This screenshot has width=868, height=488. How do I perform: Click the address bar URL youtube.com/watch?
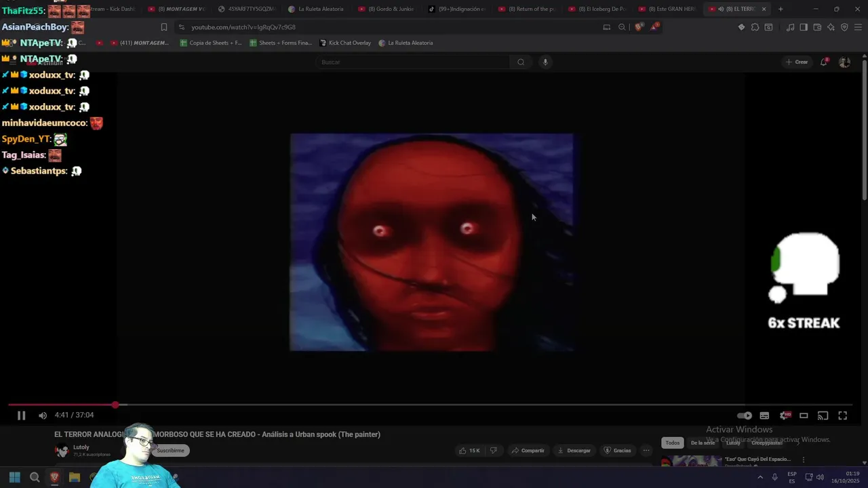[x=243, y=27]
